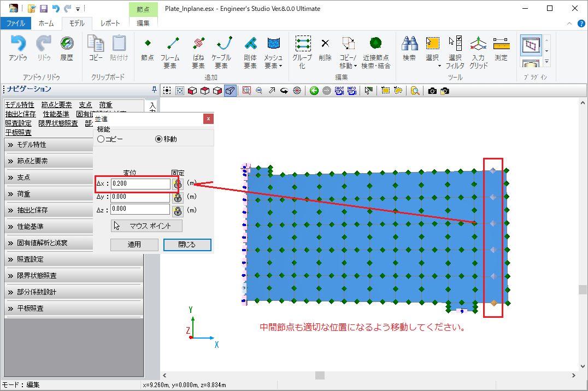Image resolution: width=588 pixels, height=391 pixels.
Task: Open the モデル特性 link at top of navigation
Action: (20, 105)
